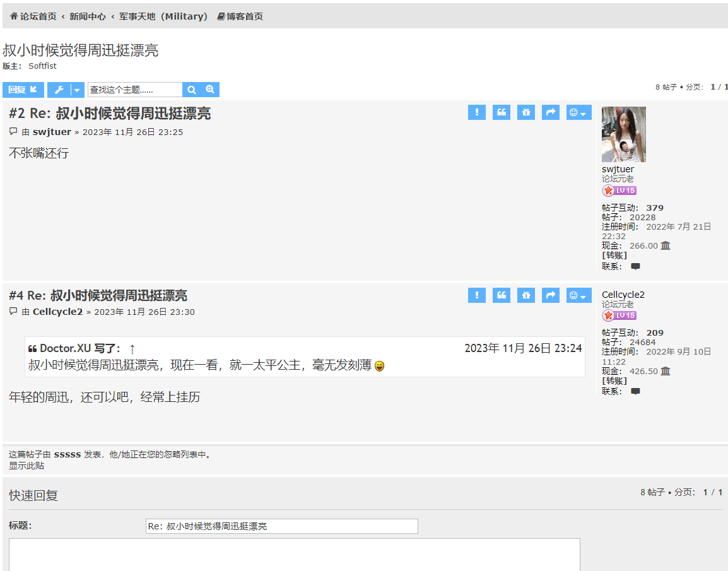Click swjtuer LV15 level badge

(619, 191)
